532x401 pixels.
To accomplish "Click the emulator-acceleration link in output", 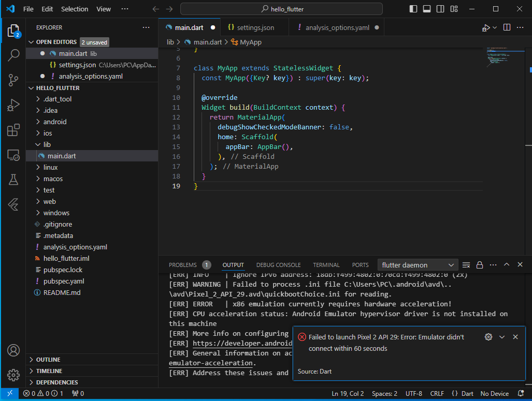I will pos(210,363).
